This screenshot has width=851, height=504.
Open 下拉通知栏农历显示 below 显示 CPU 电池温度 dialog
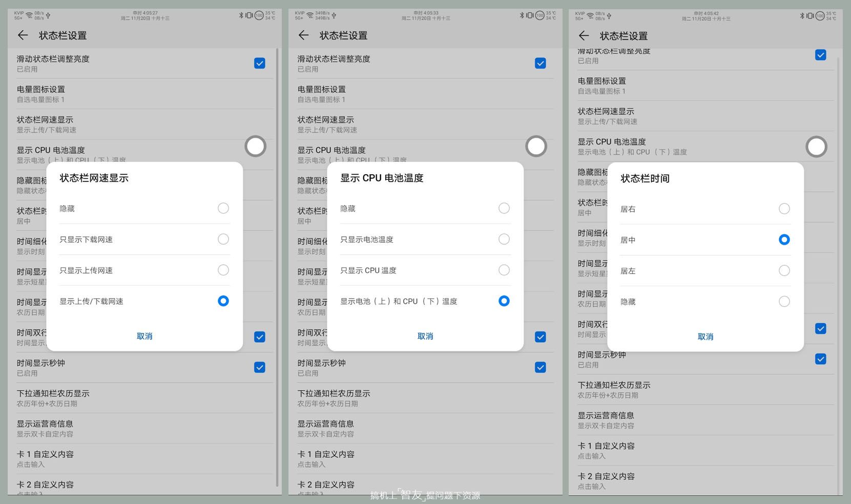[x=425, y=398]
